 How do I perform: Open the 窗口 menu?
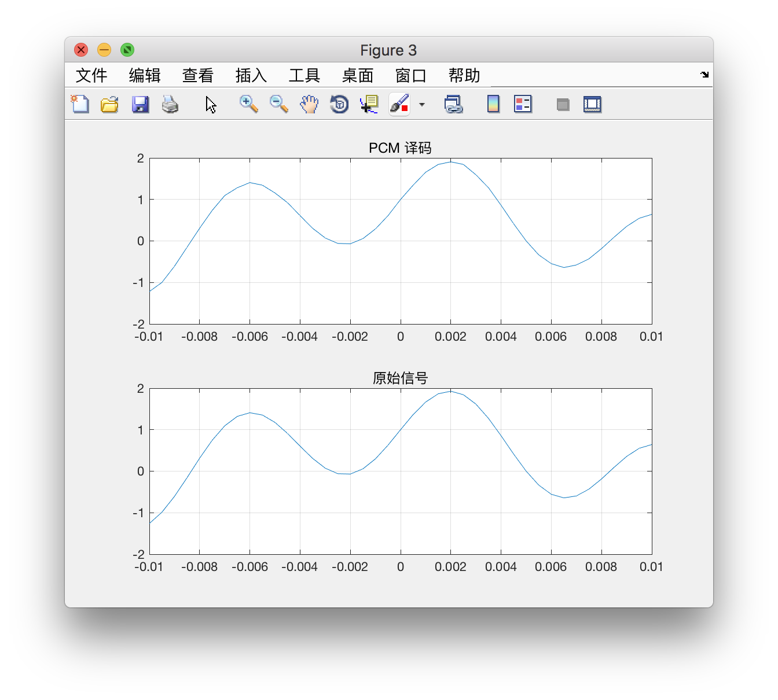[410, 75]
